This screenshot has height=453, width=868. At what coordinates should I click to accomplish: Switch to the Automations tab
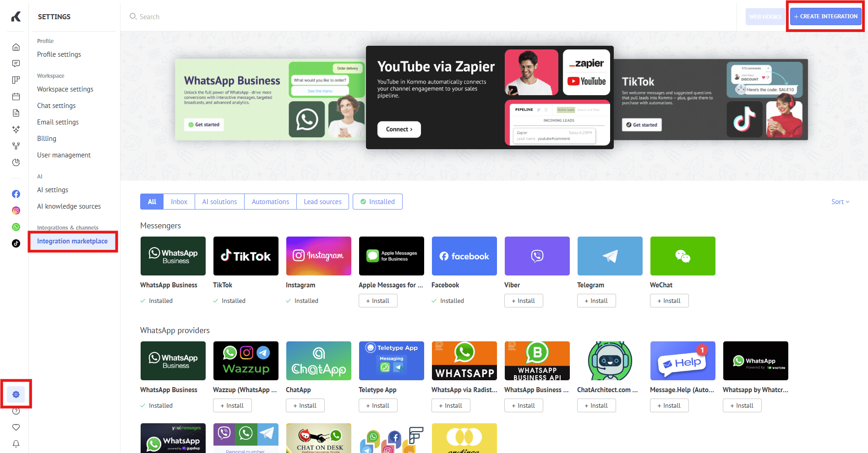click(270, 202)
